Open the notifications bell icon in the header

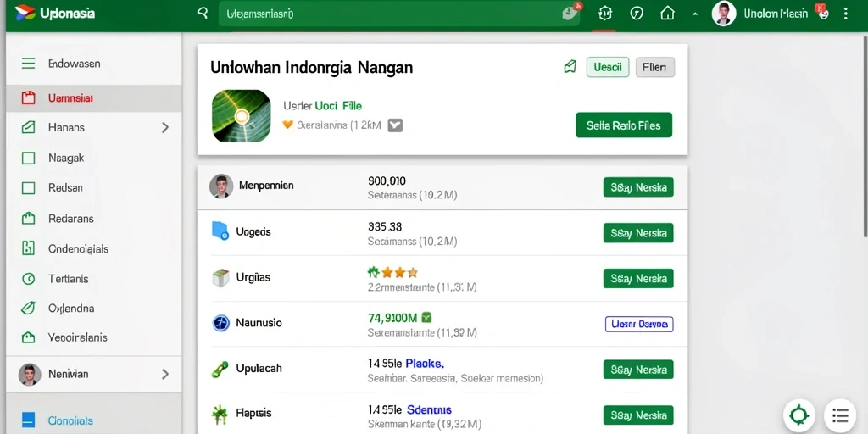605,14
